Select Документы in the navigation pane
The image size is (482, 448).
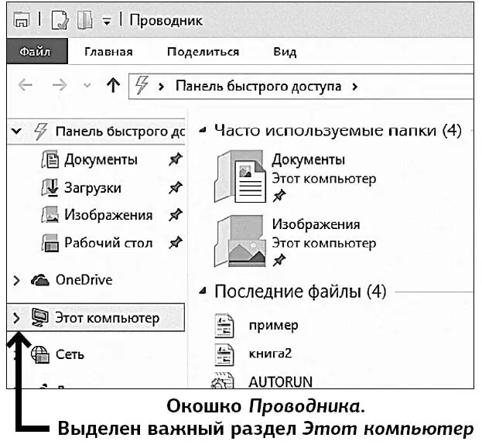pos(101,160)
